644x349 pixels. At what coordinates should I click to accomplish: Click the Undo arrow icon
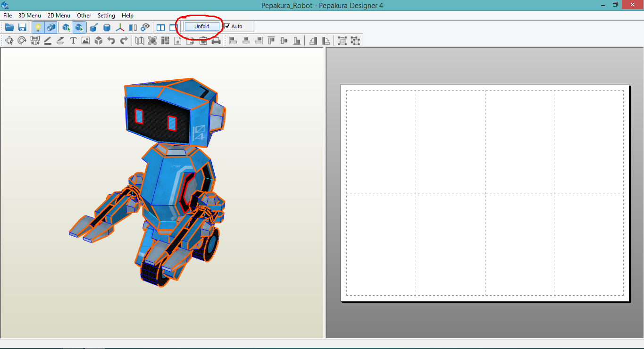tap(111, 41)
